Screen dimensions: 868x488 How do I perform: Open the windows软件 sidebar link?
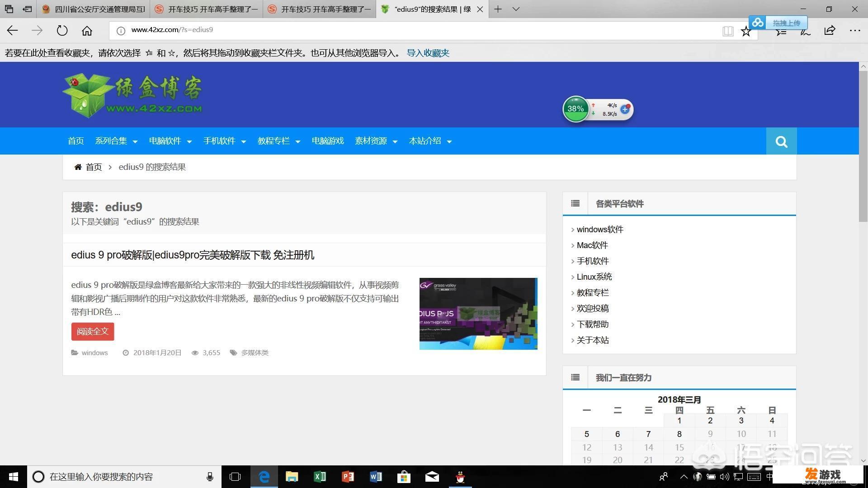click(600, 230)
